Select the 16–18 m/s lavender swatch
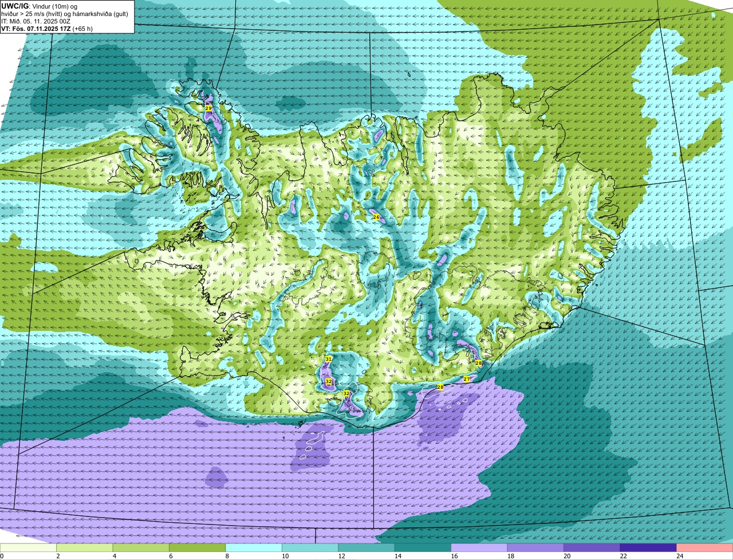 pos(479,547)
